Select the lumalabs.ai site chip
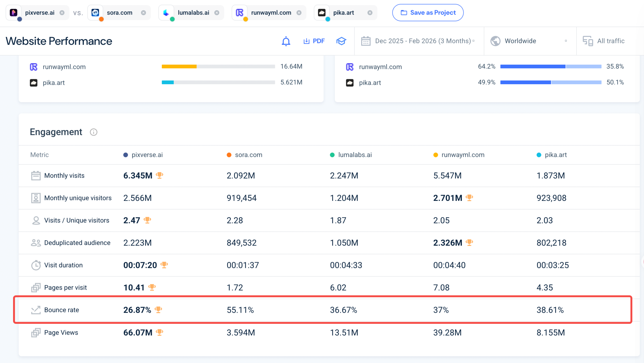This screenshot has height=363, width=644. pos(193,13)
